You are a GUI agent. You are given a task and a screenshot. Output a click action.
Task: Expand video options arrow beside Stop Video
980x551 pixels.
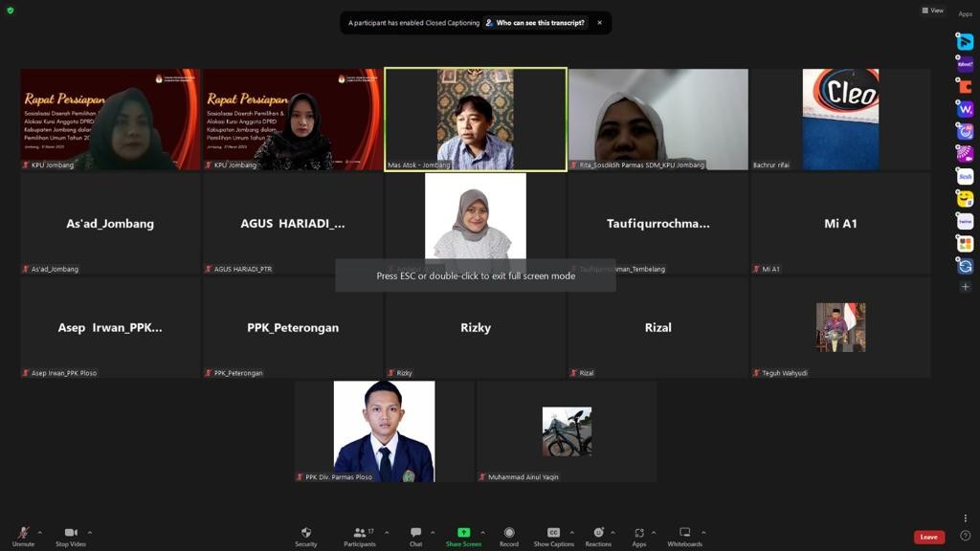click(90, 533)
